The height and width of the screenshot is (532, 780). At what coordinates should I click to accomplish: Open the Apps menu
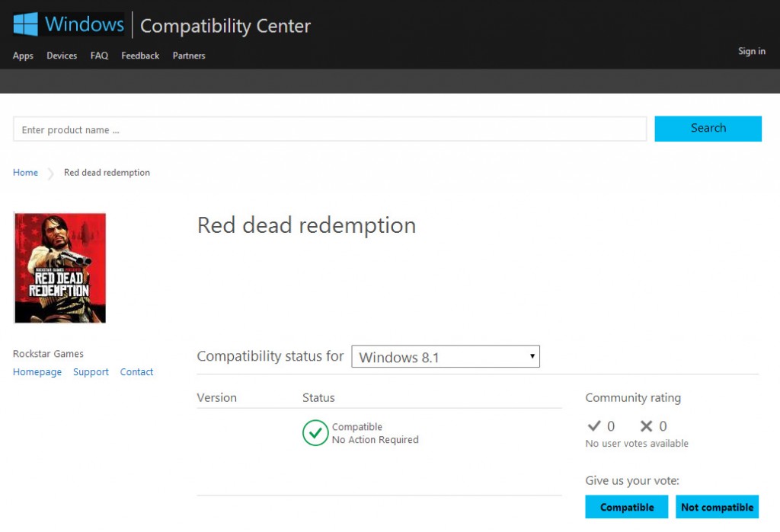(x=23, y=56)
